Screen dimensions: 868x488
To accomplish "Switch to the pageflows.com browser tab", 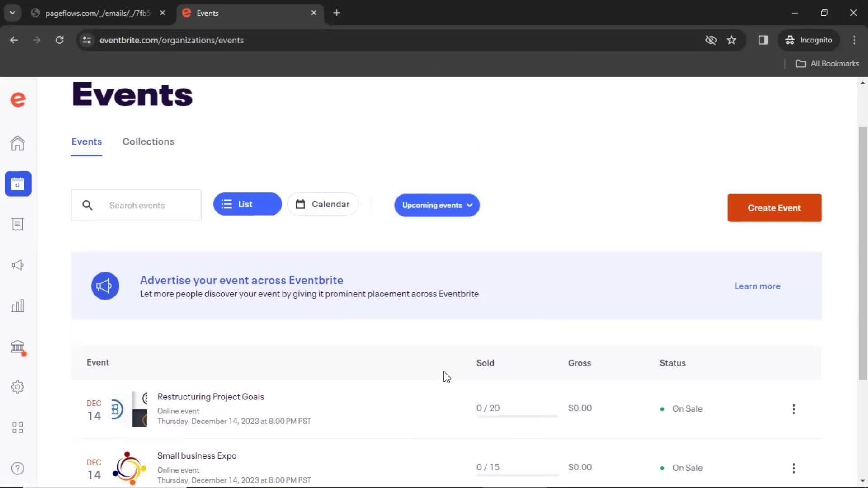I will [99, 13].
